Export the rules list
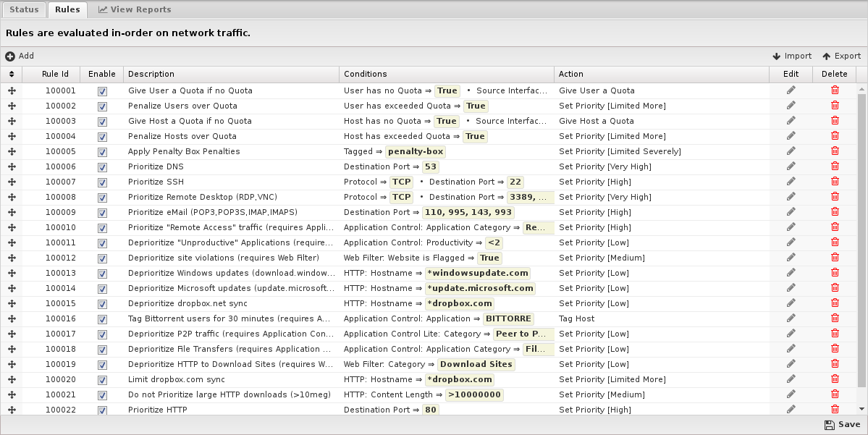The height and width of the screenshot is (435, 868). 841,56
